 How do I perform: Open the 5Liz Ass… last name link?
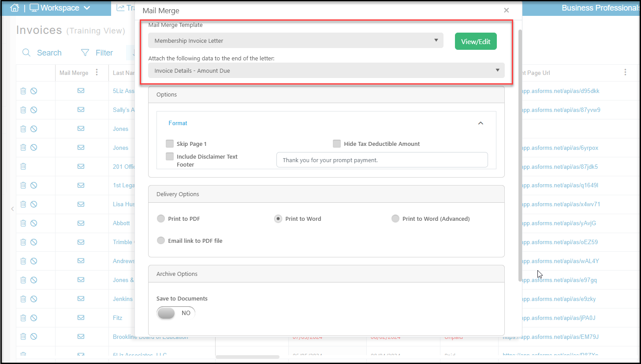pyautogui.click(x=123, y=91)
